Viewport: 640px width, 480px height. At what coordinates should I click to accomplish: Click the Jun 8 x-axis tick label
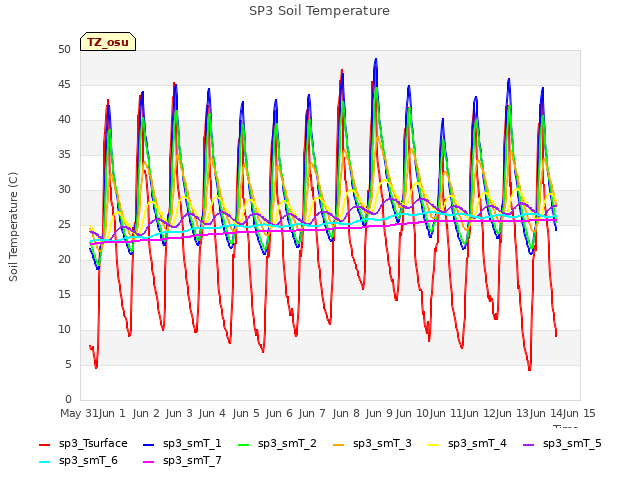(x=346, y=413)
